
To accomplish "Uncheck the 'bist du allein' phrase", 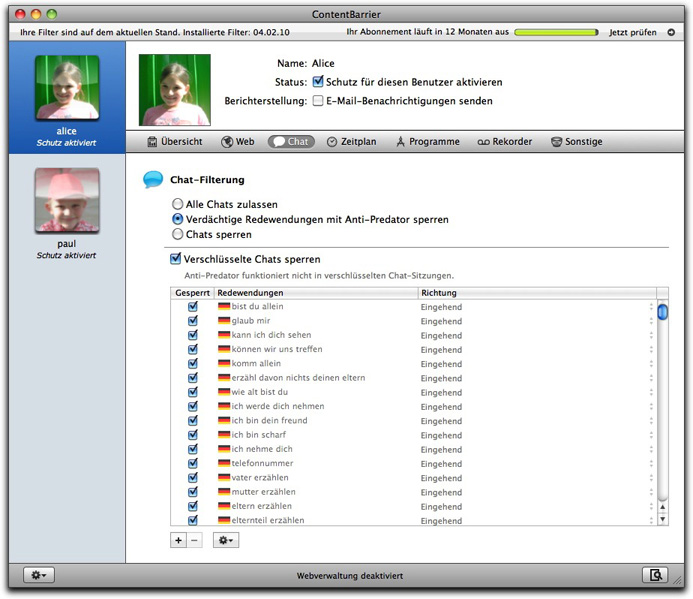I will [x=193, y=306].
